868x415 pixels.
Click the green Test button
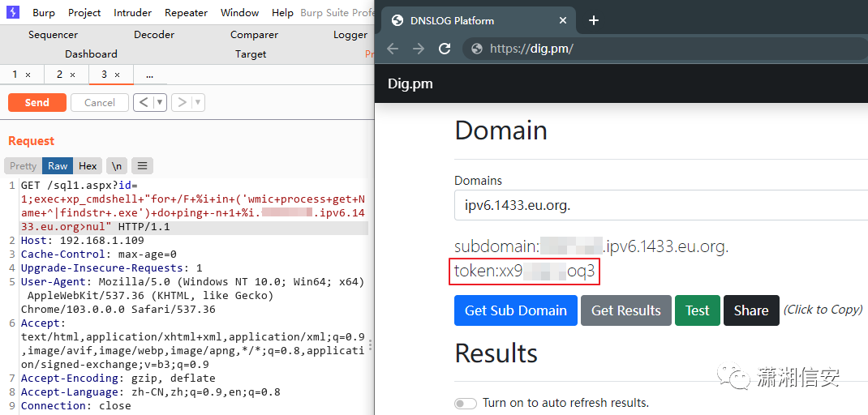[698, 310]
